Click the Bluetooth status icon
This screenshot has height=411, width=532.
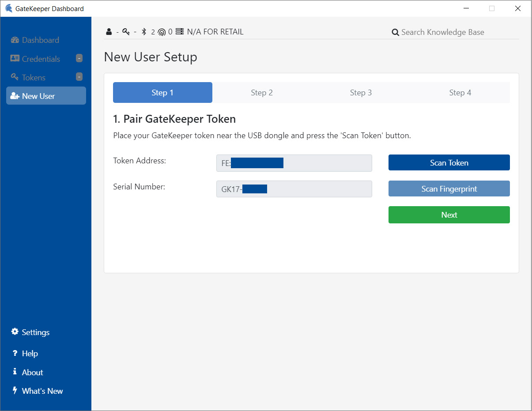[x=143, y=32]
